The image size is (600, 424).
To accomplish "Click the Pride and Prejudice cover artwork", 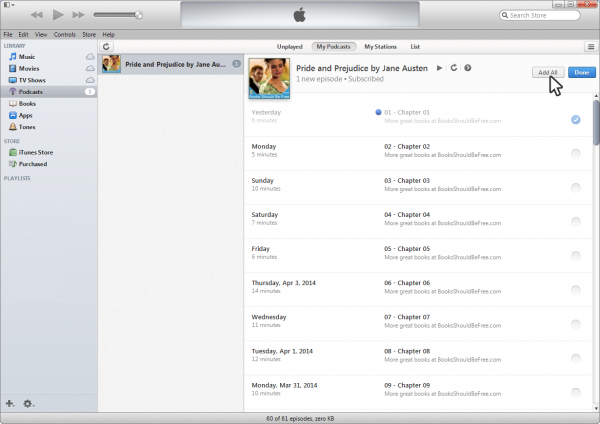I will (x=269, y=78).
